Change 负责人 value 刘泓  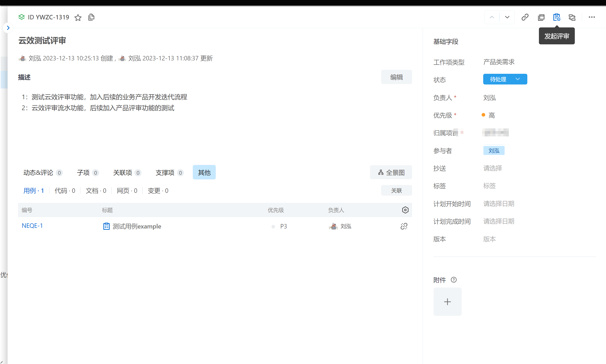pos(489,98)
